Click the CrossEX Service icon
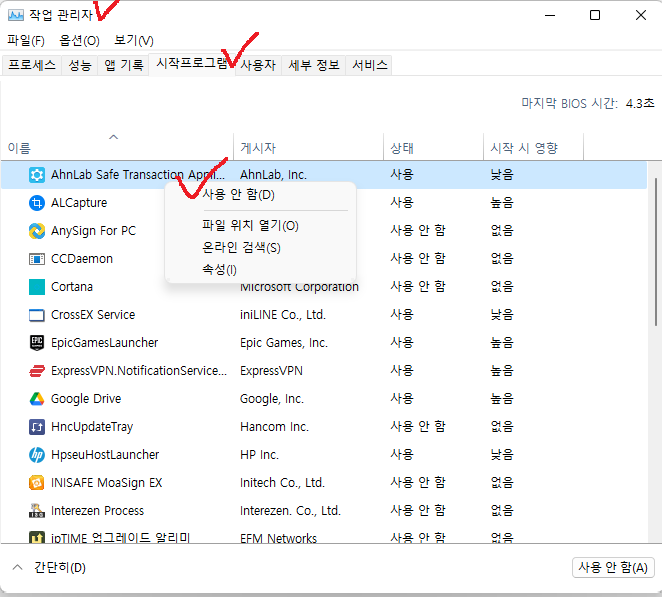 (x=37, y=315)
